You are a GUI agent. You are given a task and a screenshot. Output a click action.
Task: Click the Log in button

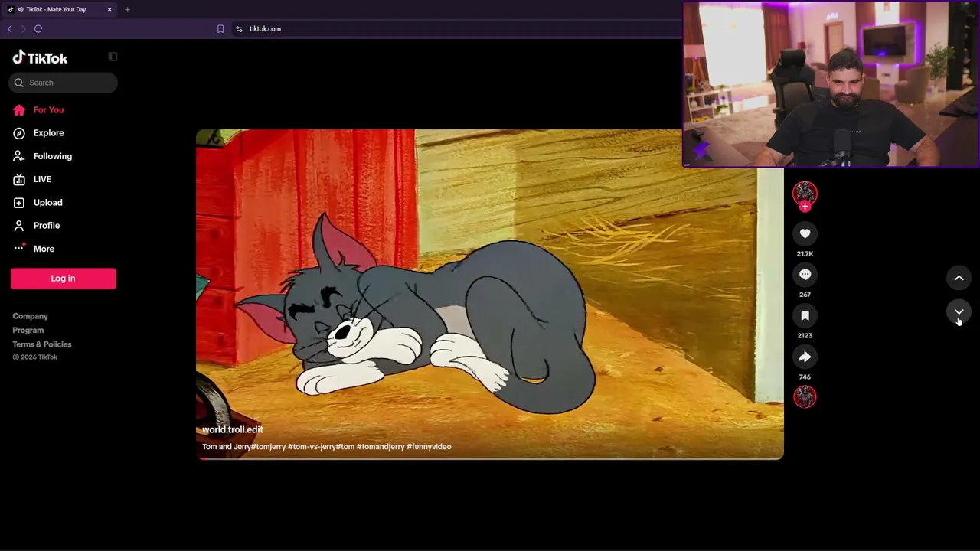click(64, 279)
